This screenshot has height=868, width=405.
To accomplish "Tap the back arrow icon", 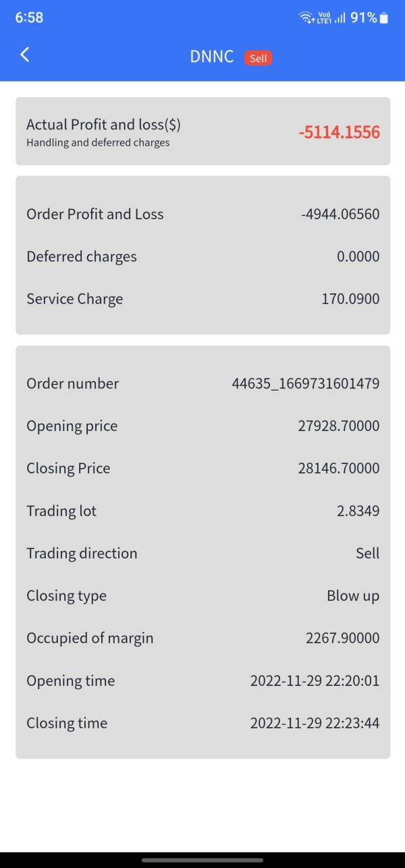I will pyautogui.click(x=25, y=55).
